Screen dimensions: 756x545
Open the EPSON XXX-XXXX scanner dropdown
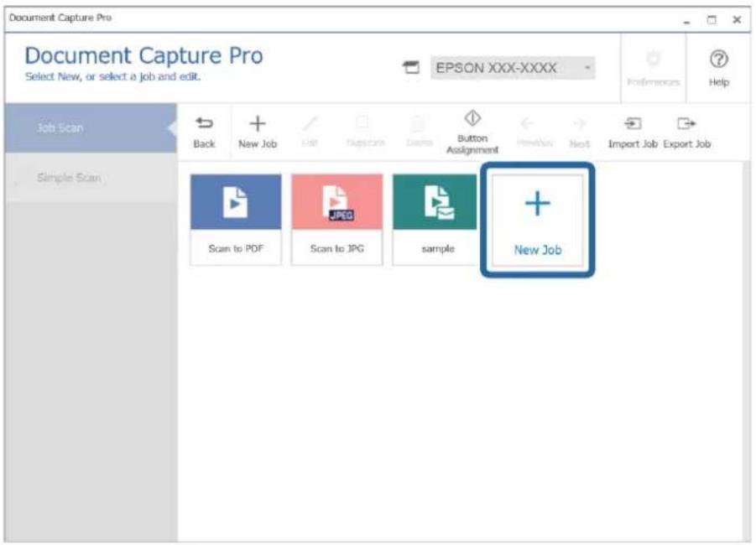coord(513,68)
